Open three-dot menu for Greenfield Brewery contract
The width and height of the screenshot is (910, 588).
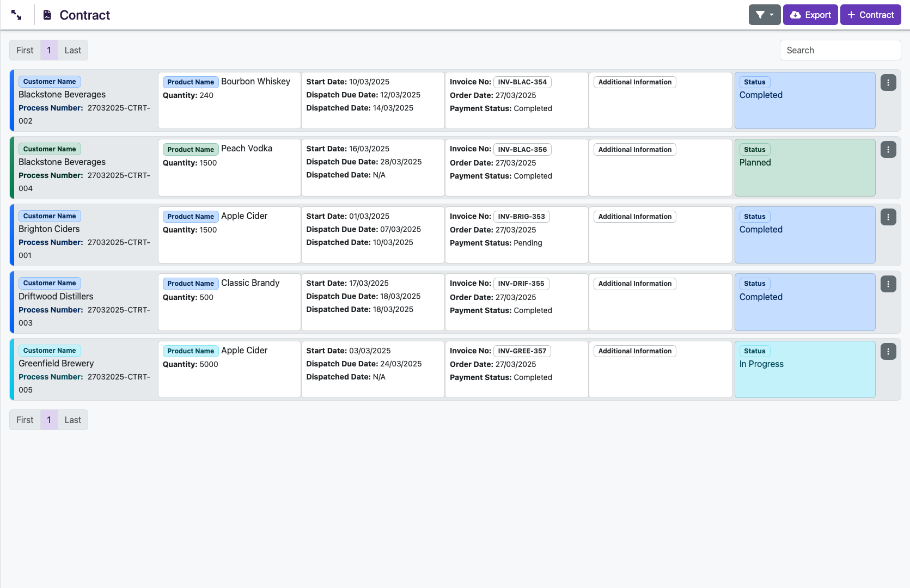pos(888,351)
